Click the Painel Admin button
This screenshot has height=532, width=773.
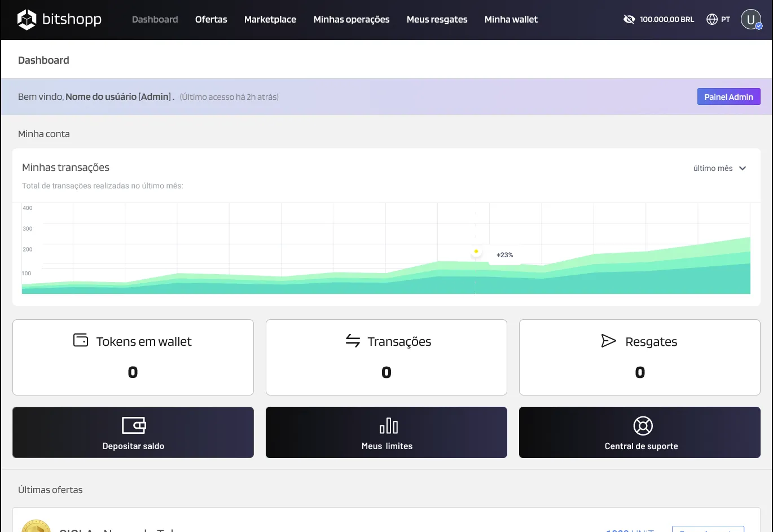pos(729,96)
